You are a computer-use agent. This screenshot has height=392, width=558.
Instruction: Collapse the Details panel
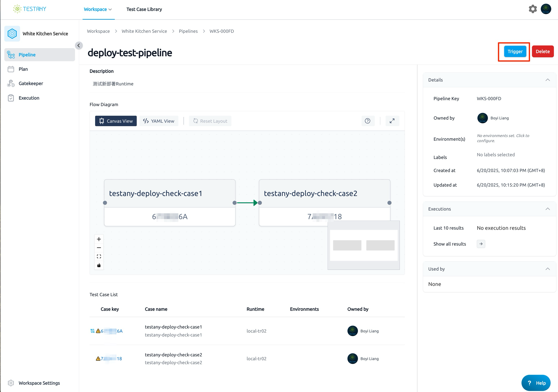pos(548,80)
